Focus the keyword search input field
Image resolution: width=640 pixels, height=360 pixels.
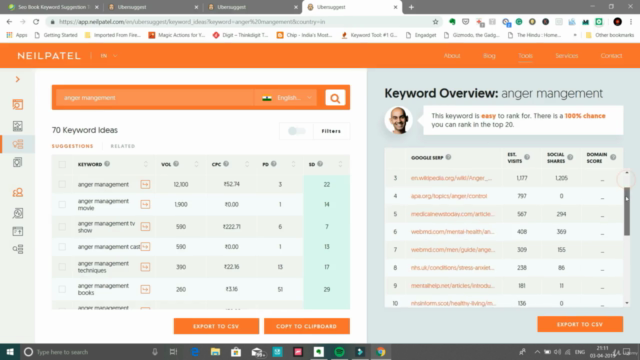pos(155,98)
